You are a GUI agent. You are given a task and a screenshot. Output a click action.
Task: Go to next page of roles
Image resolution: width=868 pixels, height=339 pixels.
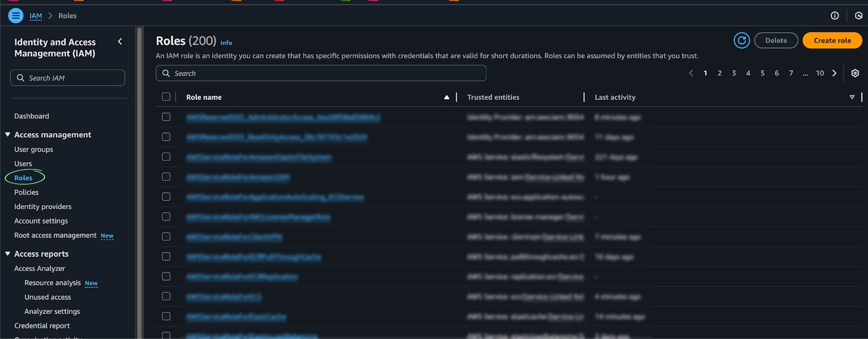pyautogui.click(x=834, y=73)
